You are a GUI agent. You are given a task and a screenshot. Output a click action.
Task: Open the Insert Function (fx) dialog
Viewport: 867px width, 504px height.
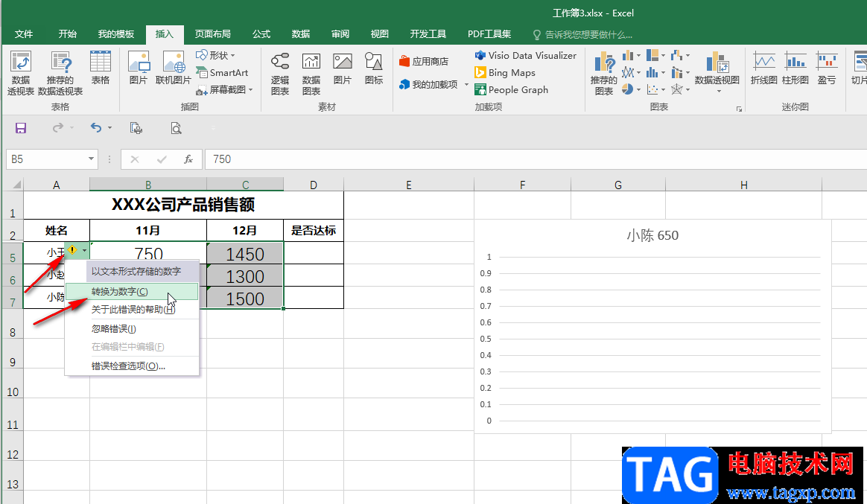188,159
